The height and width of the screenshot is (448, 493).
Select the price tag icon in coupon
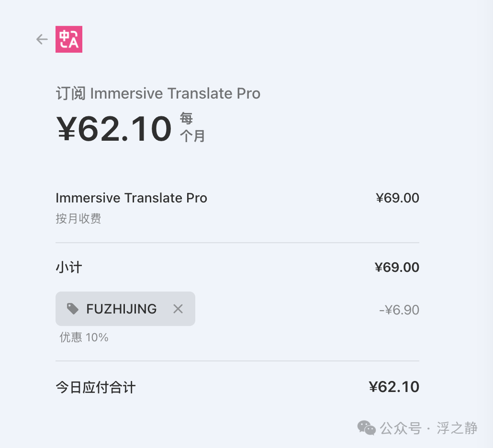(73, 309)
